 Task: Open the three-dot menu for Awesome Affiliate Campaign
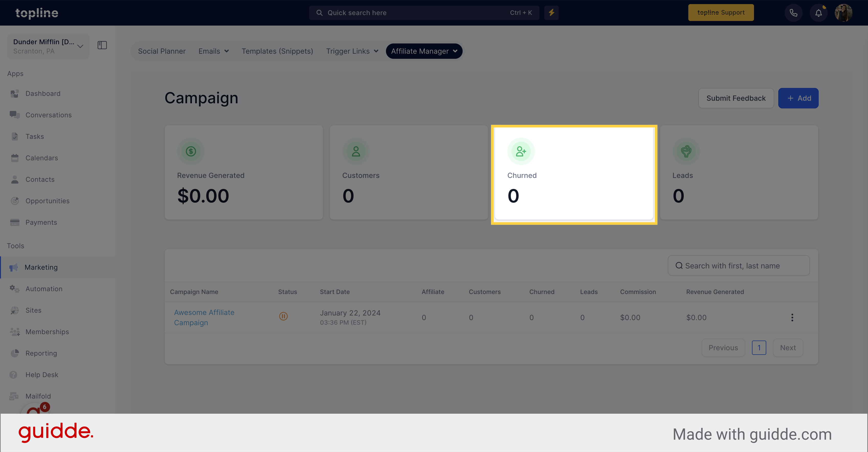792,318
